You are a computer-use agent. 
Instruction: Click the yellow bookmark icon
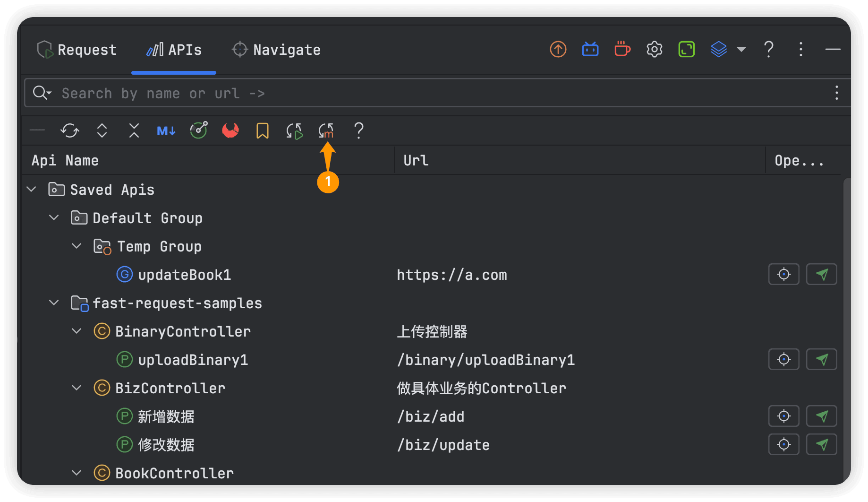[263, 130]
